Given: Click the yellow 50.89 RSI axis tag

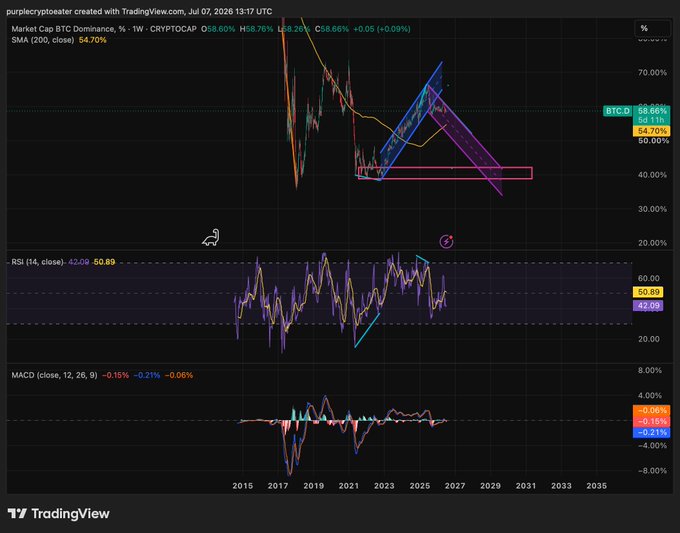Looking at the screenshot, I should point(648,292).
